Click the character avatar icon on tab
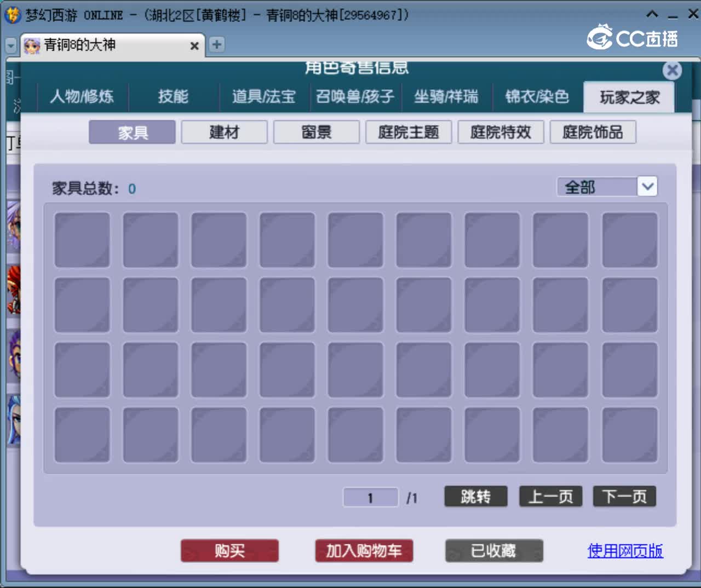 [32, 45]
